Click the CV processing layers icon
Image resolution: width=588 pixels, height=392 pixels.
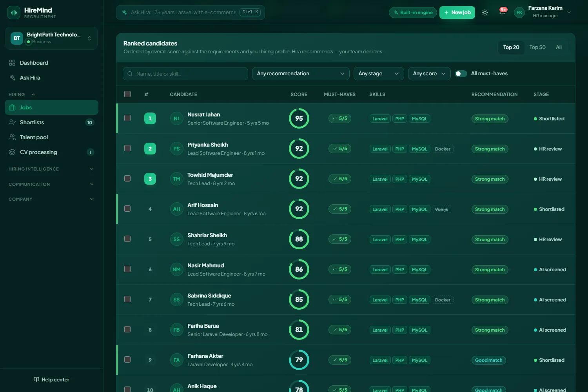(12, 152)
